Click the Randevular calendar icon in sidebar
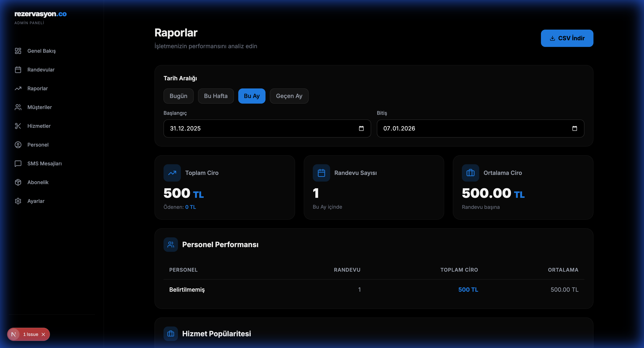This screenshot has height=348, width=644. point(18,70)
